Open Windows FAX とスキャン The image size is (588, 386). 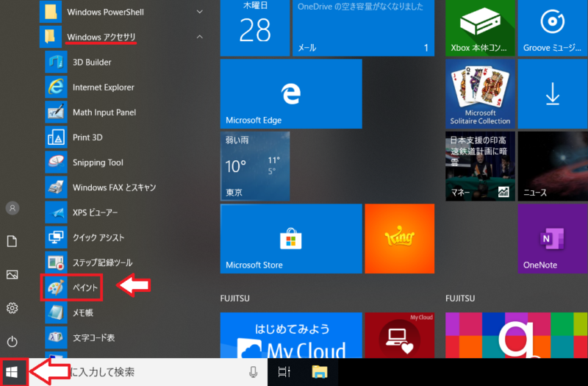click(x=114, y=187)
